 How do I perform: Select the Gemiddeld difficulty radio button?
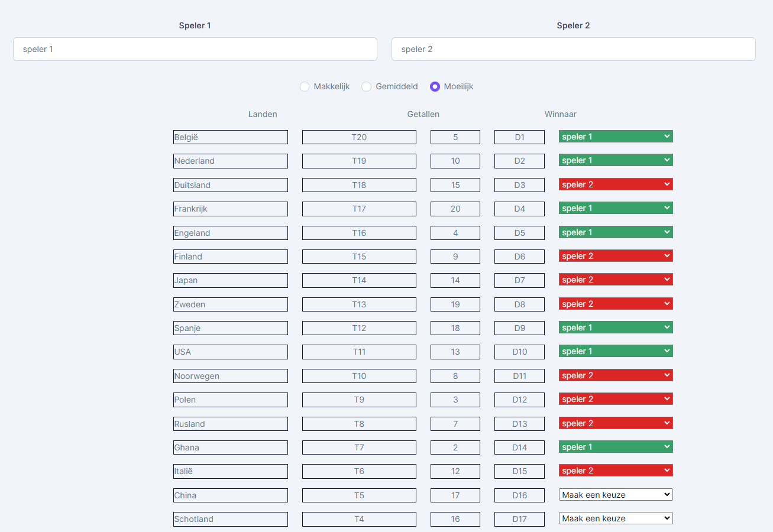[x=367, y=87]
